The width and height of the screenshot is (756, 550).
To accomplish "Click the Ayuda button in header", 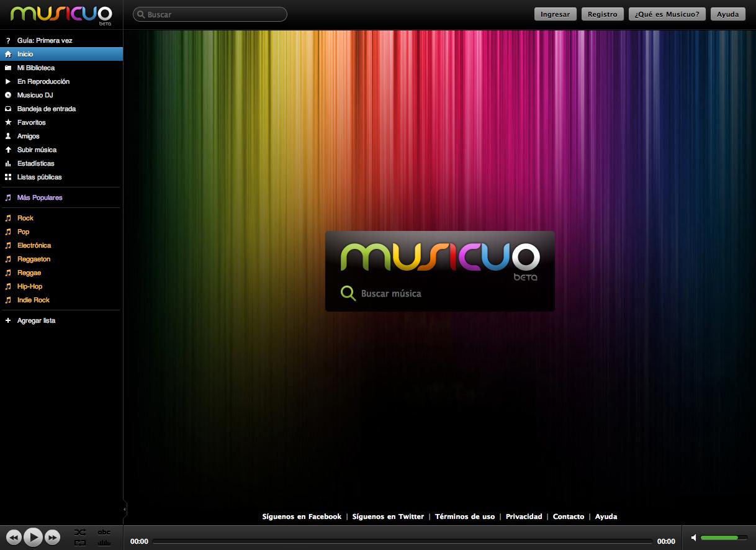I will [x=728, y=14].
